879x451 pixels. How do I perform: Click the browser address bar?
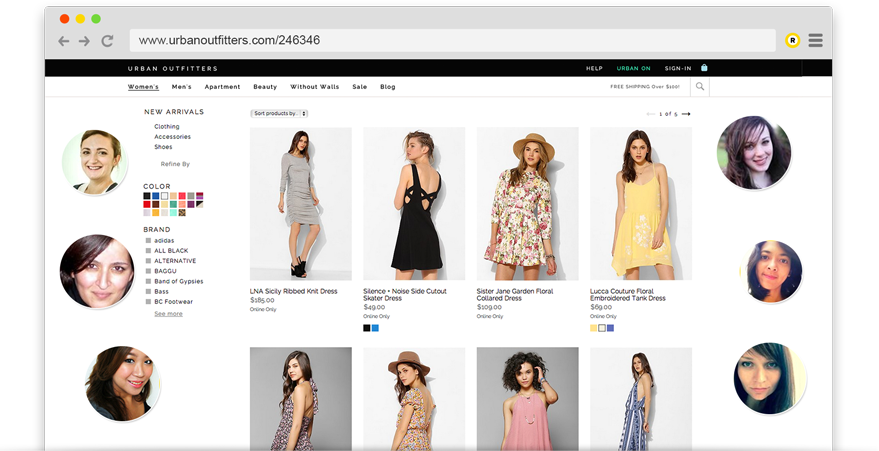452,41
